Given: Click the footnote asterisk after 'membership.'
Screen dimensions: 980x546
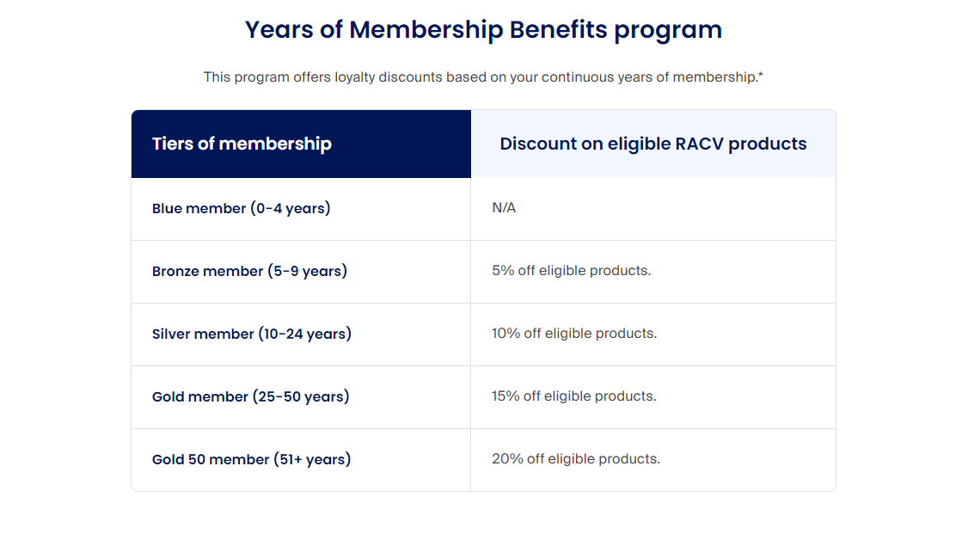Looking at the screenshot, I should click(761, 75).
